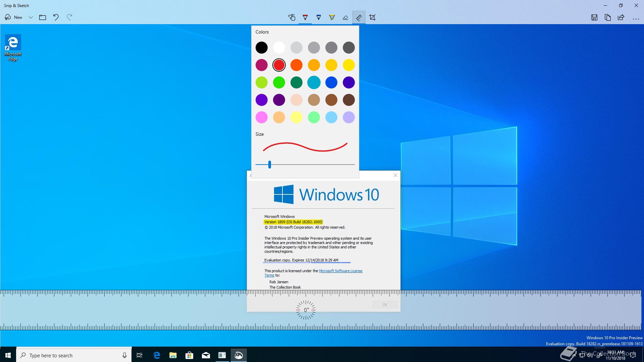The image size is (644, 362).
Task: Click the Cortana microphone icon
Action: tap(124, 355)
